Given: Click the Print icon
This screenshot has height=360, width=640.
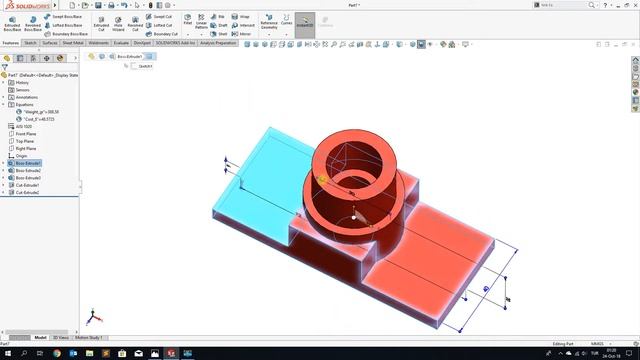Looking at the screenshot, I should click(x=111, y=5).
